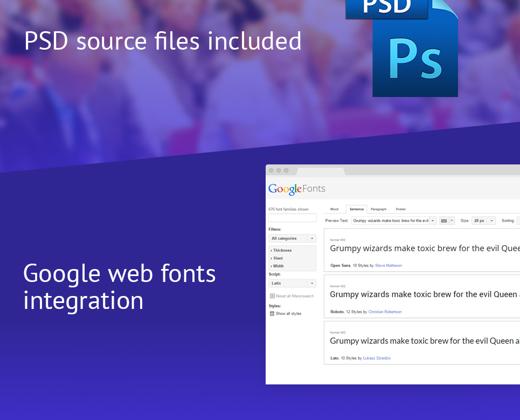520x420 pixels.
Task: Click the Reset all filters X icon
Action: pyautogui.click(x=272, y=296)
